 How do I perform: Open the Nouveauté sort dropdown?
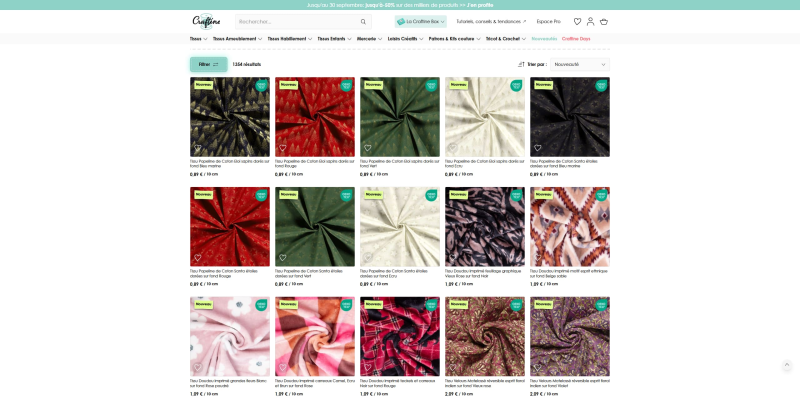[x=580, y=64]
